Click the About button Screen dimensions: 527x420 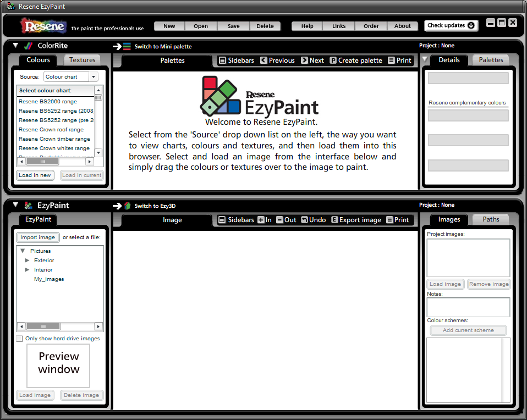403,26
